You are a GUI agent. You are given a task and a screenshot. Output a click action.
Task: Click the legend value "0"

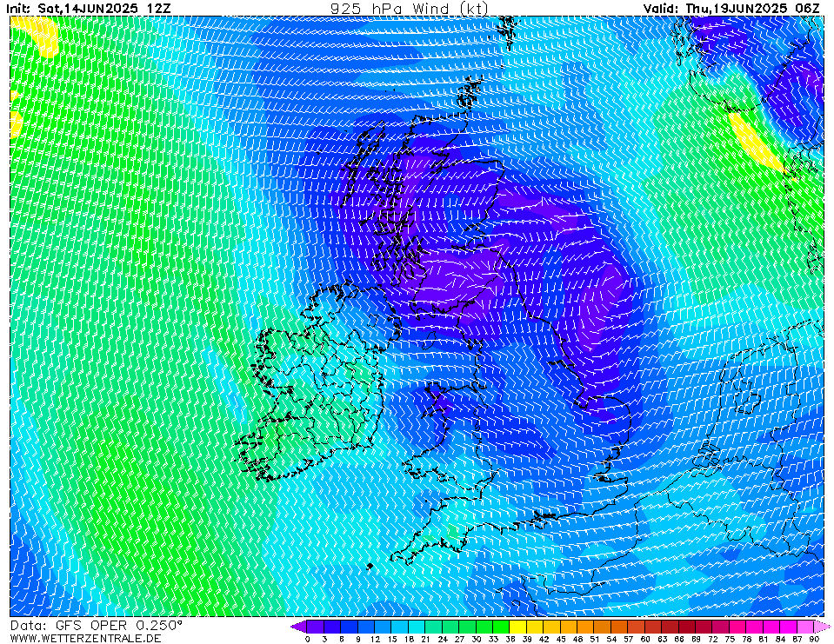coord(308,639)
